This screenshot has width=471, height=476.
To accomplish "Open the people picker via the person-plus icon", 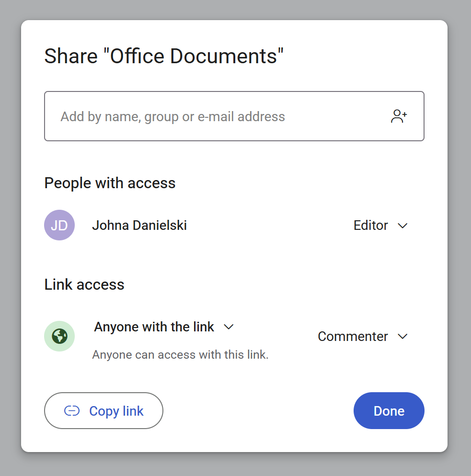I will [399, 116].
